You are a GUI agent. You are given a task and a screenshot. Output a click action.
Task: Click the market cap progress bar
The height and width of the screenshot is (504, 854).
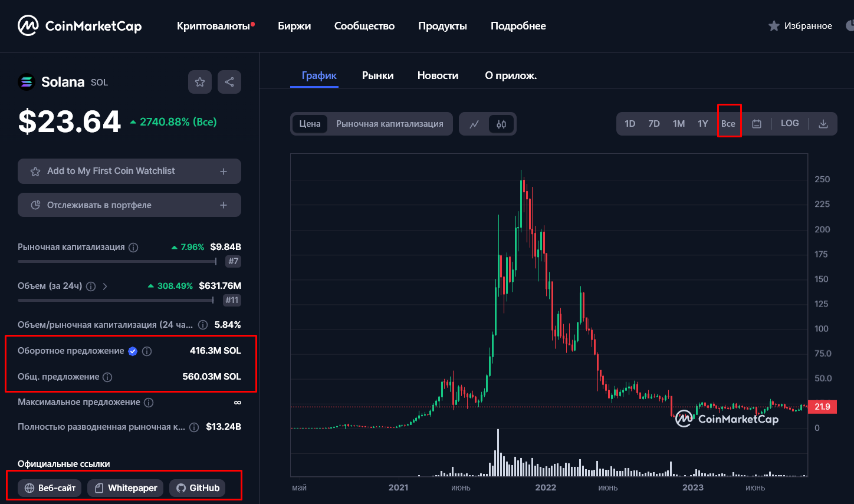(117, 261)
